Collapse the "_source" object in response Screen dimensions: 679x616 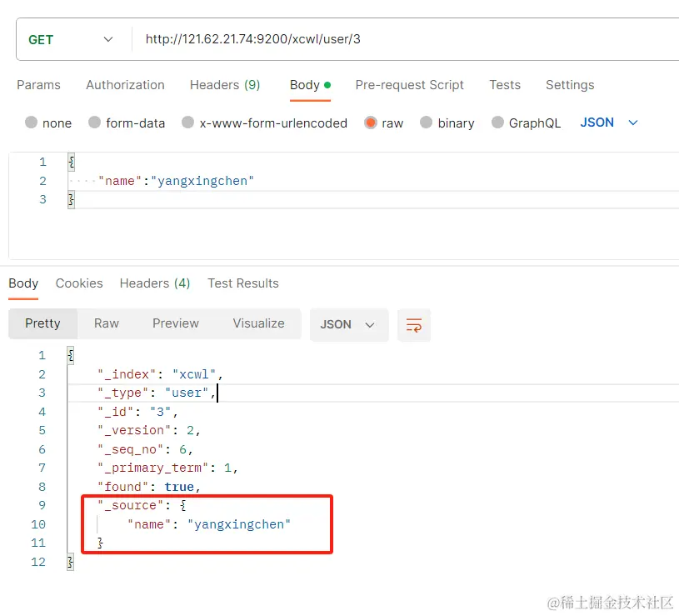(183, 505)
